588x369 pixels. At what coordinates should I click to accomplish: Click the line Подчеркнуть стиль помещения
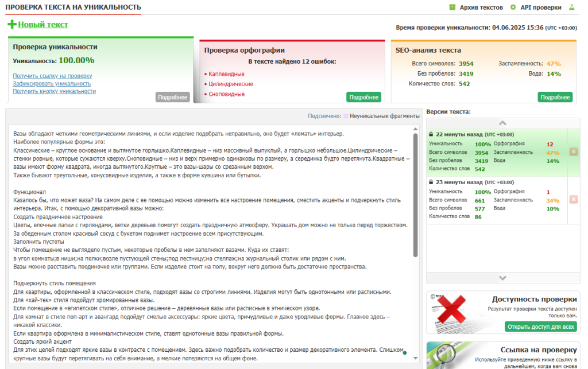[x=55, y=283]
